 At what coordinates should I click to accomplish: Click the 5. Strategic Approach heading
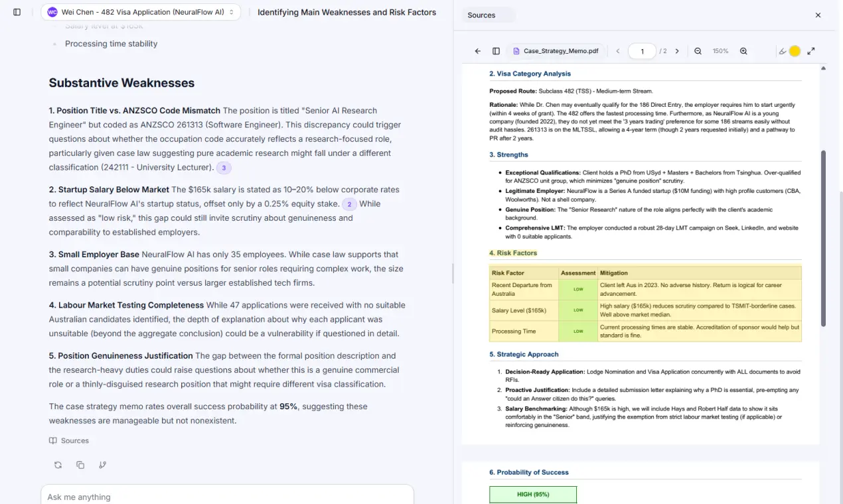pyautogui.click(x=524, y=354)
